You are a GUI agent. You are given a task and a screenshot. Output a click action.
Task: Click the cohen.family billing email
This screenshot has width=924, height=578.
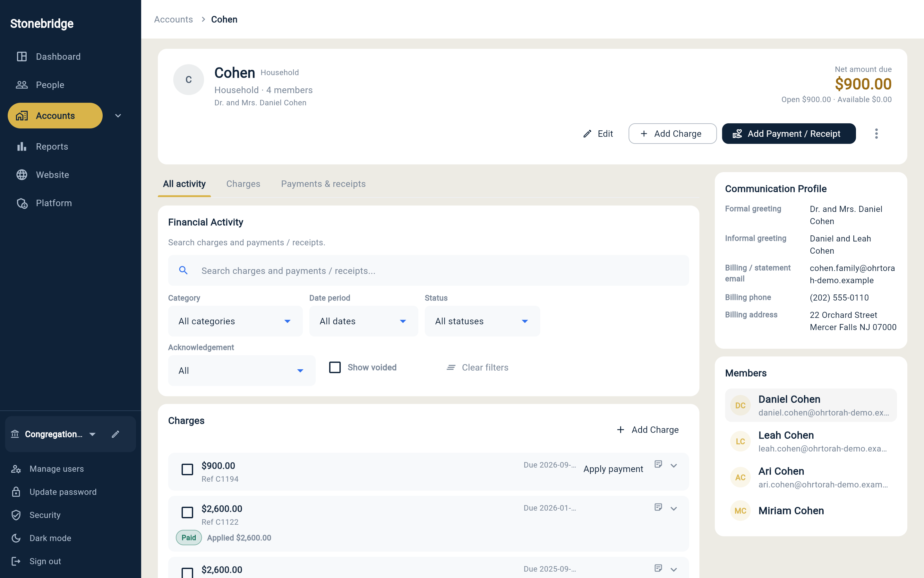pos(852,274)
